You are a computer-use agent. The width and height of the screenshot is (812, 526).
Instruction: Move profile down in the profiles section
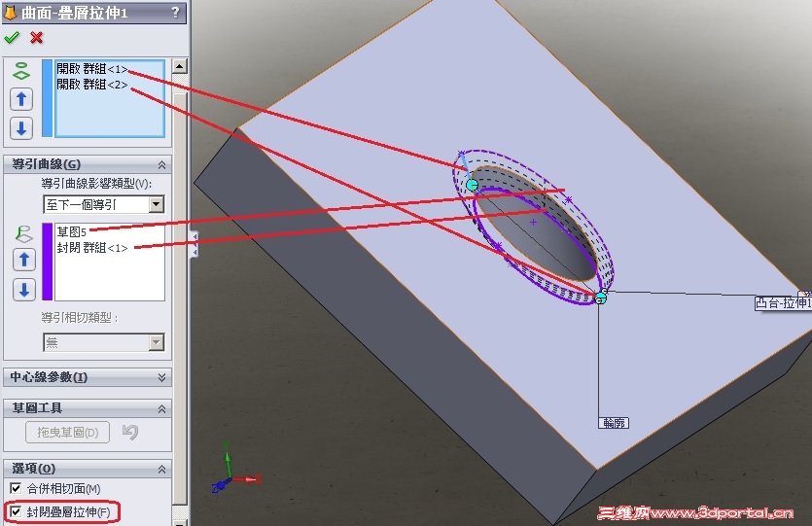coord(21,128)
